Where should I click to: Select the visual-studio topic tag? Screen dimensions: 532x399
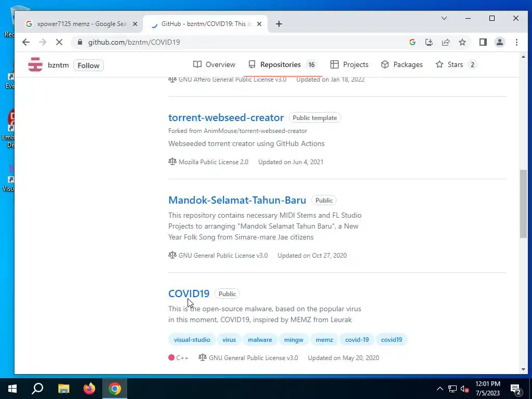point(192,340)
